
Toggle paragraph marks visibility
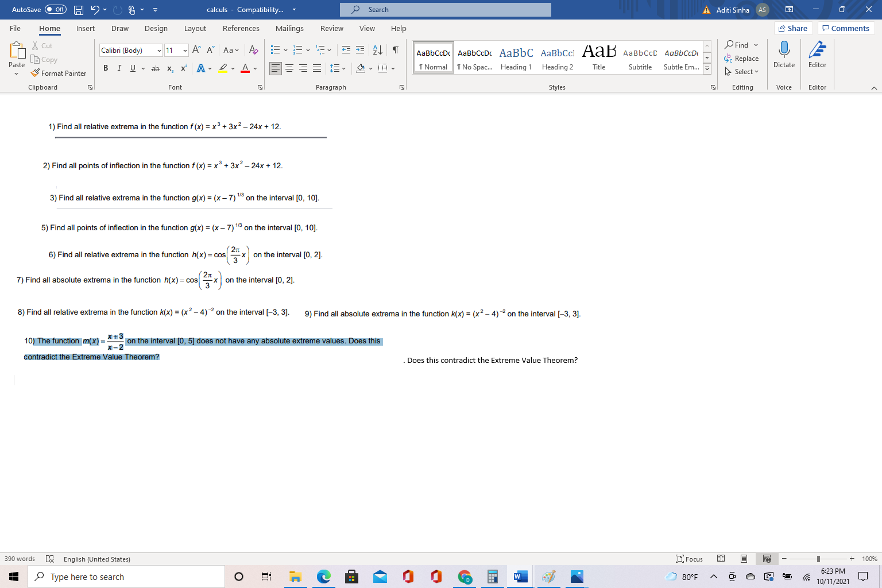pyautogui.click(x=394, y=50)
